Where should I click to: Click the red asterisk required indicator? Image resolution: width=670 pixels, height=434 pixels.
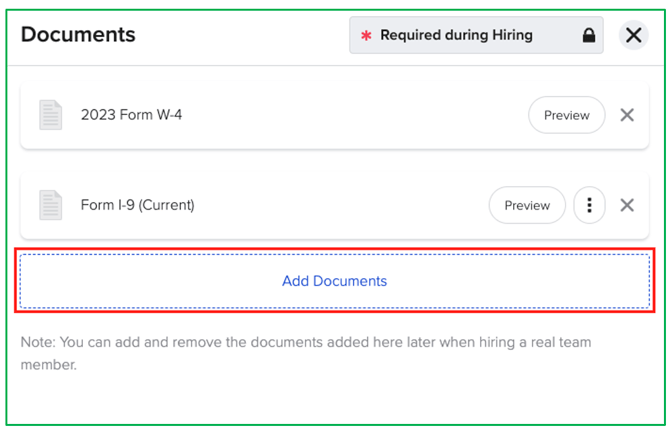coord(366,36)
